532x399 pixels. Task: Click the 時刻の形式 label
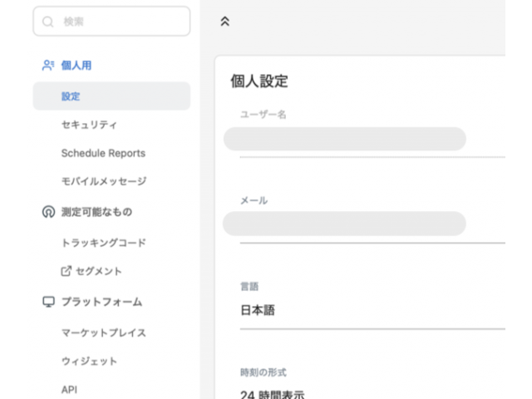[x=264, y=372]
